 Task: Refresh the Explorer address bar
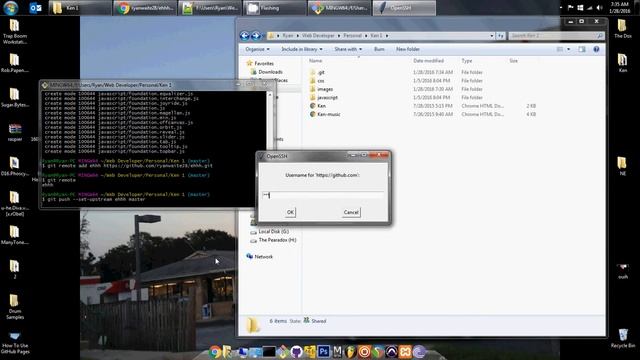coord(501,36)
